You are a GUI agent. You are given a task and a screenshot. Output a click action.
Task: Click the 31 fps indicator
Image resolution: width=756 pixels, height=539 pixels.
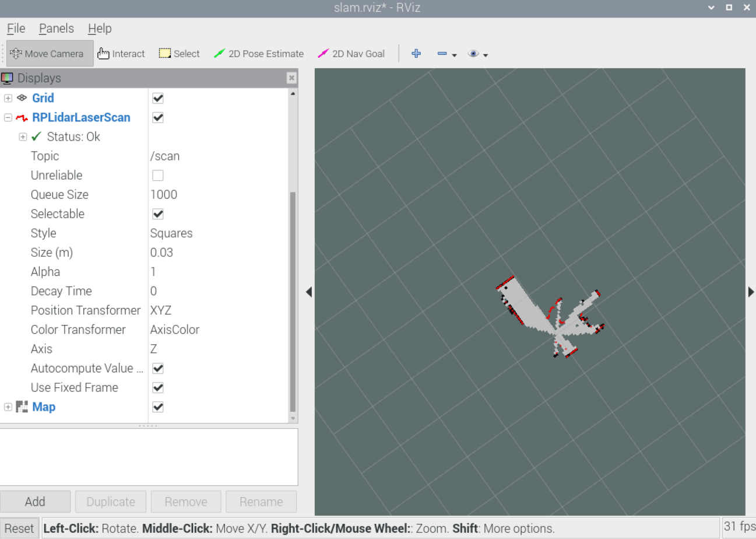point(739,528)
